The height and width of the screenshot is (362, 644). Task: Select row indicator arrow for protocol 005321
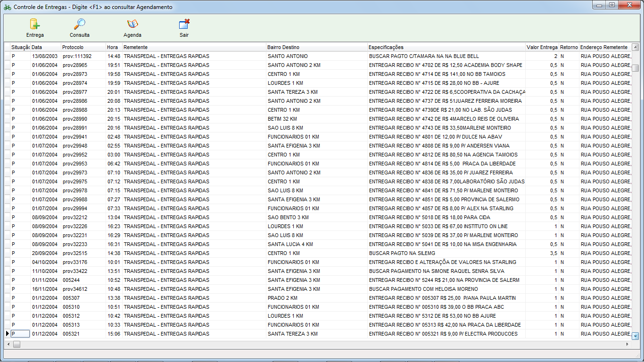click(x=7, y=334)
